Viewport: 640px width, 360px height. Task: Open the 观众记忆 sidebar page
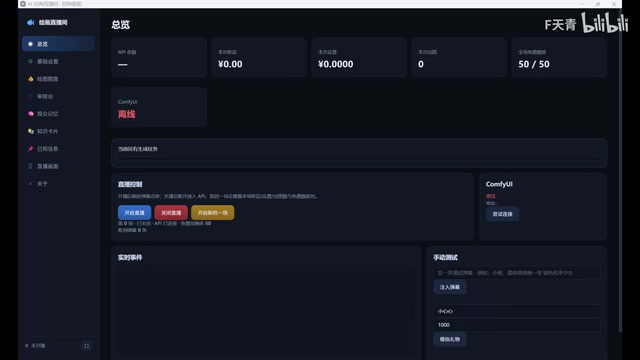58,114
